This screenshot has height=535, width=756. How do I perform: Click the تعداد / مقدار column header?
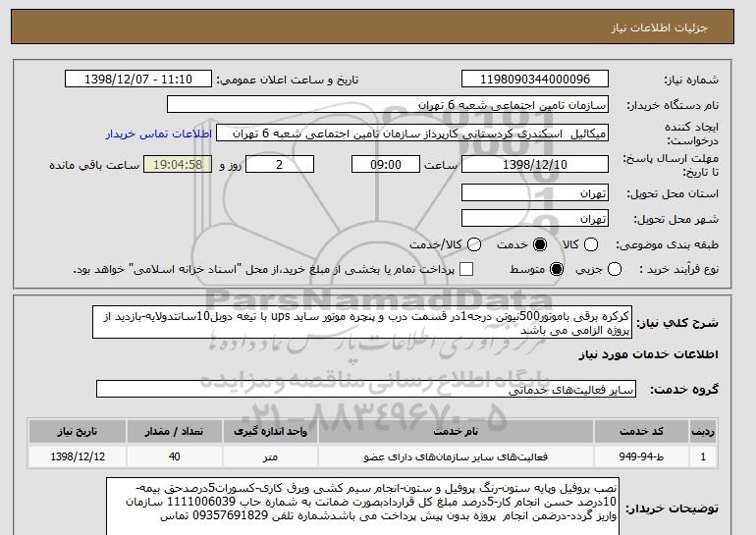pyautogui.click(x=174, y=431)
